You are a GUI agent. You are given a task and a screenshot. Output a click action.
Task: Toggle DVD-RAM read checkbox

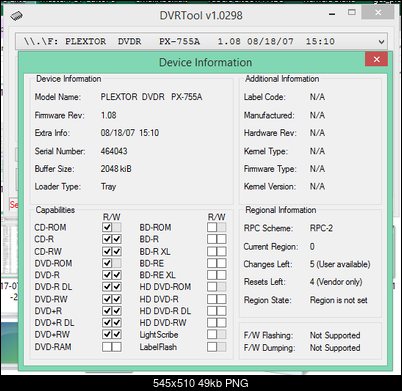point(107,347)
